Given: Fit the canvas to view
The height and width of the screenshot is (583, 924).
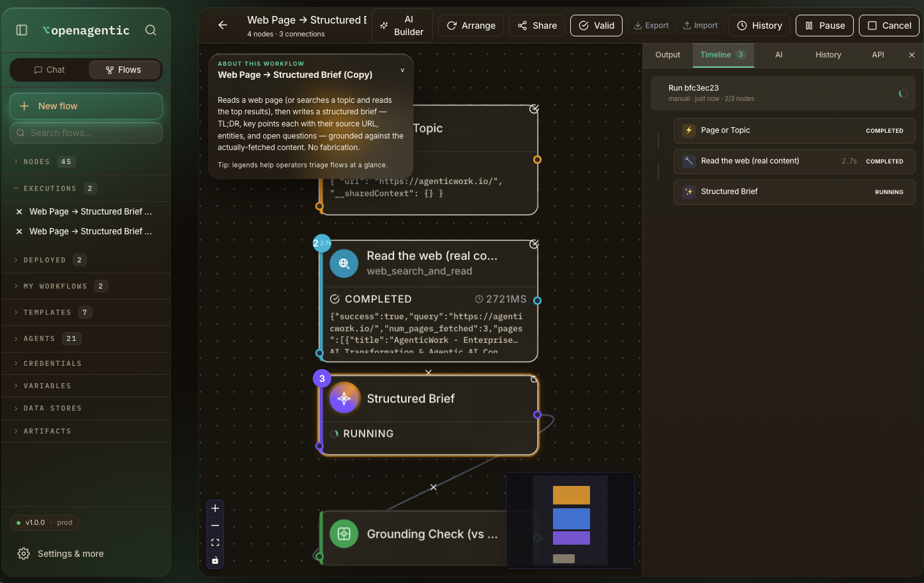Looking at the screenshot, I should pyautogui.click(x=215, y=543).
